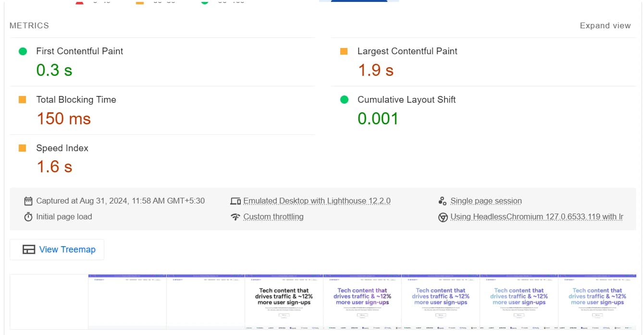Click the treemap grid icon
The image size is (644, 335).
(29, 250)
